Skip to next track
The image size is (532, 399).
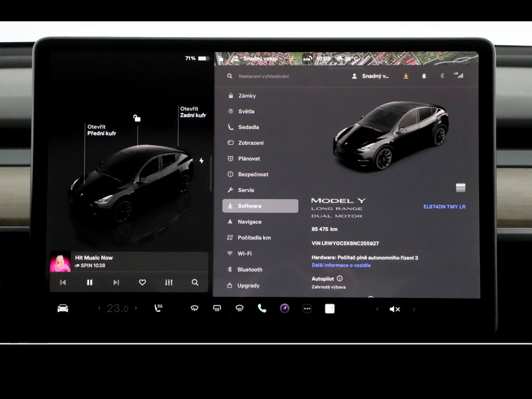pos(116,282)
